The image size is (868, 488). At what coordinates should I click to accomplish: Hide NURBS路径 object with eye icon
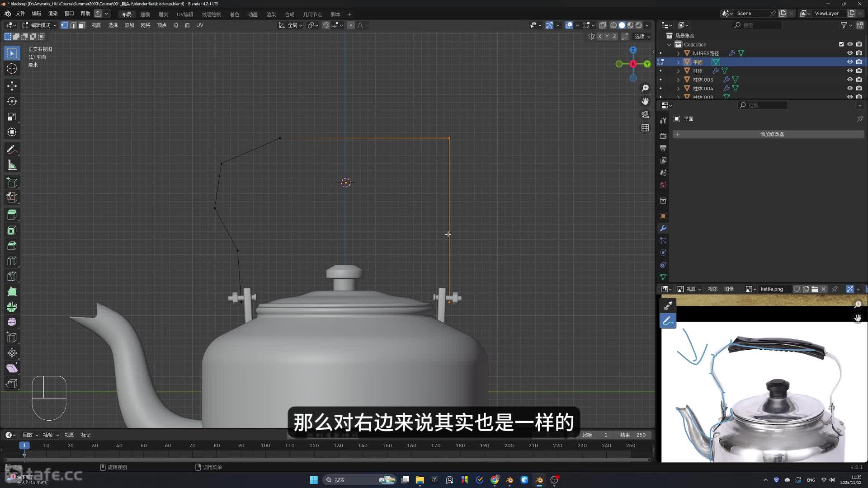849,53
